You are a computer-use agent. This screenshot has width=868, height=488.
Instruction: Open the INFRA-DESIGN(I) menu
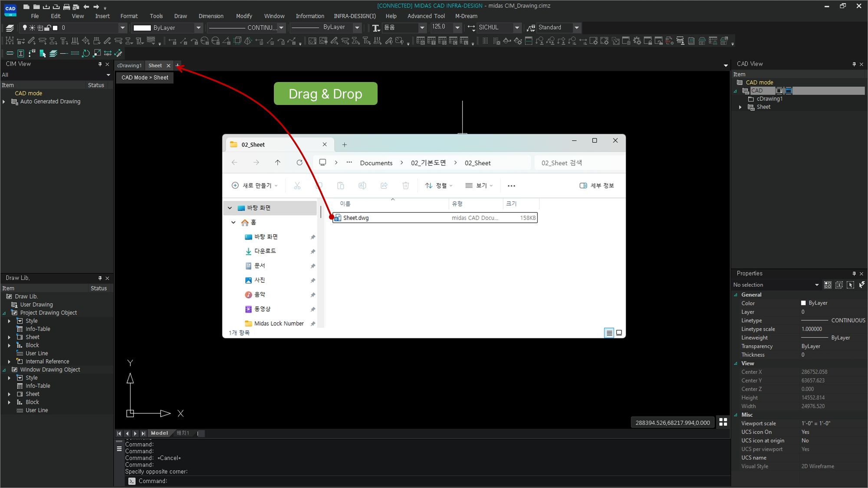[355, 16]
